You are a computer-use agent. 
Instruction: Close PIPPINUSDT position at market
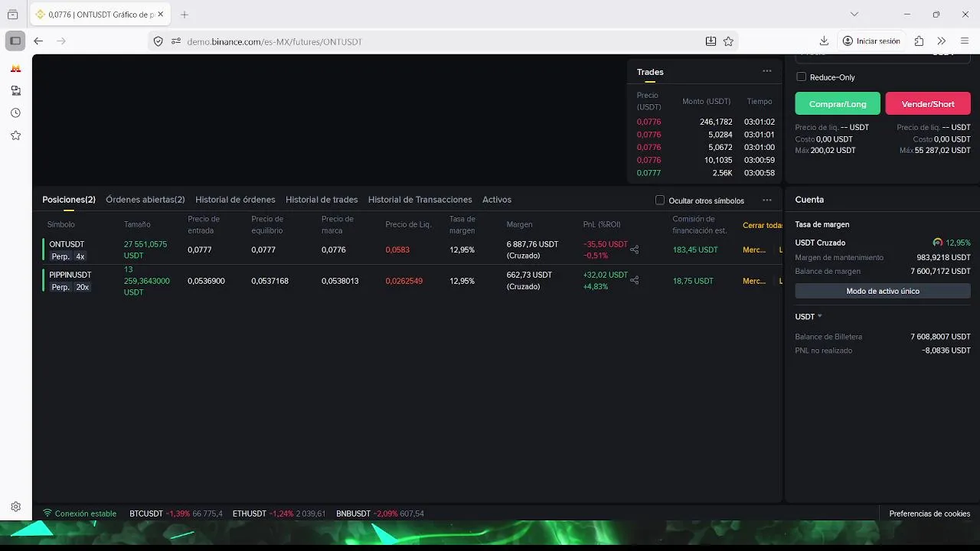[x=754, y=281]
